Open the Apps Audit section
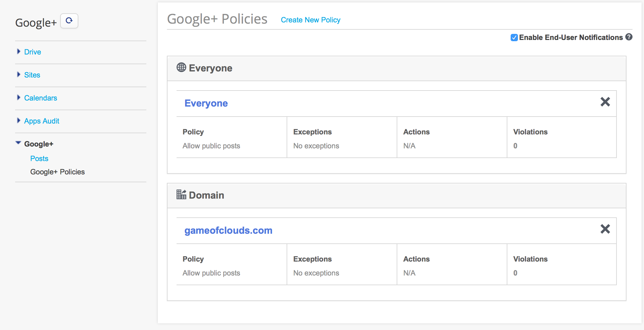644x330 pixels. click(42, 121)
